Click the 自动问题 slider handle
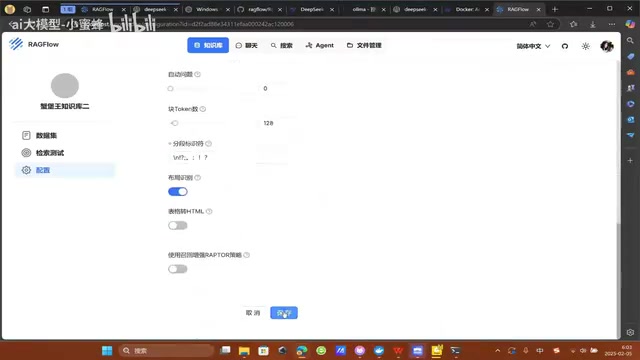This screenshot has width=640, height=360. coord(171,89)
